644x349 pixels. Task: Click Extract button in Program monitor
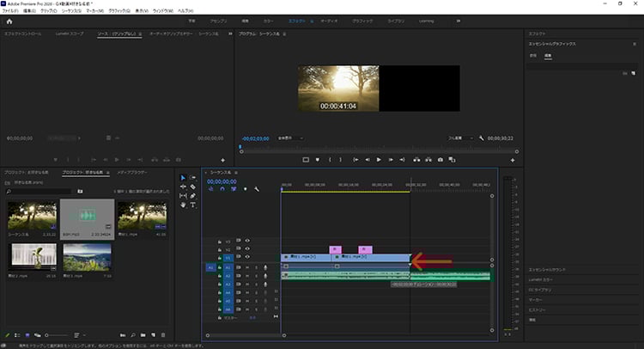pyautogui.click(x=428, y=160)
